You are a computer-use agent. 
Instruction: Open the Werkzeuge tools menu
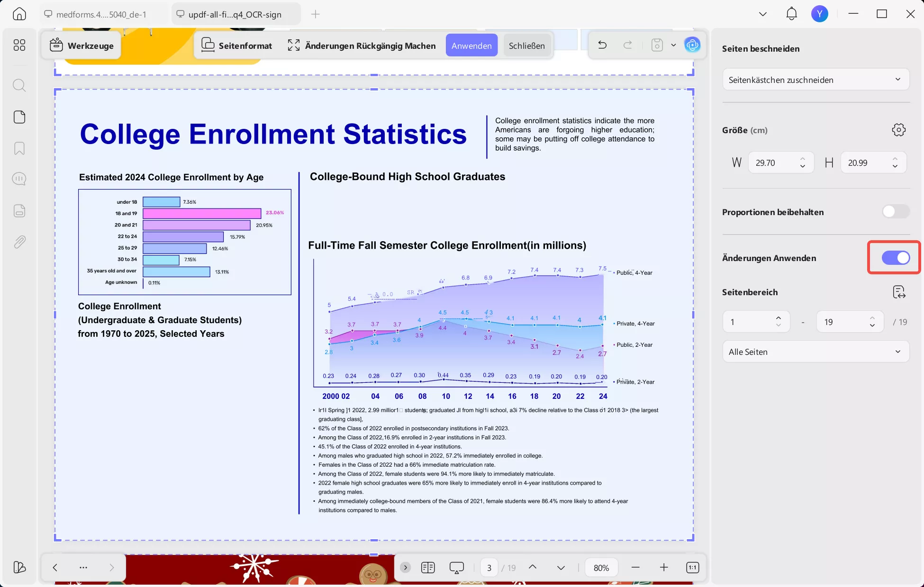82,45
